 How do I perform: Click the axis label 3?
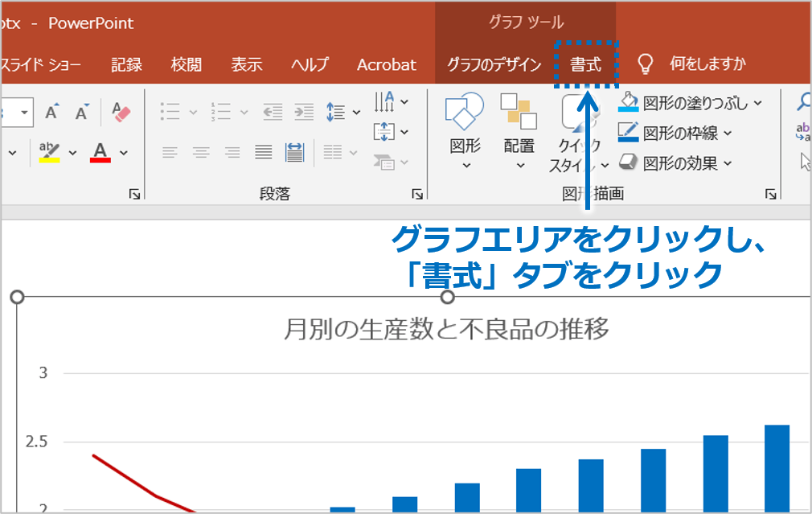tap(43, 372)
